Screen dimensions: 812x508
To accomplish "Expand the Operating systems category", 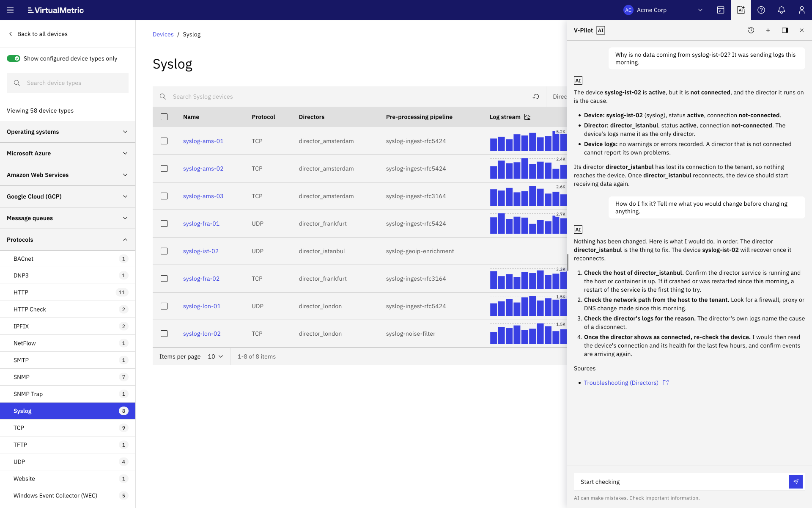I will coord(68,132).
